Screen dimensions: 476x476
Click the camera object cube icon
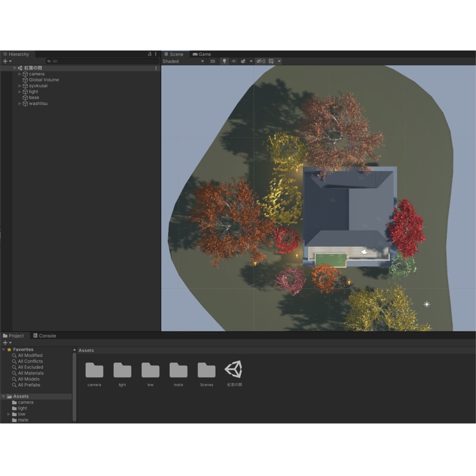click(x=25, y=74)
